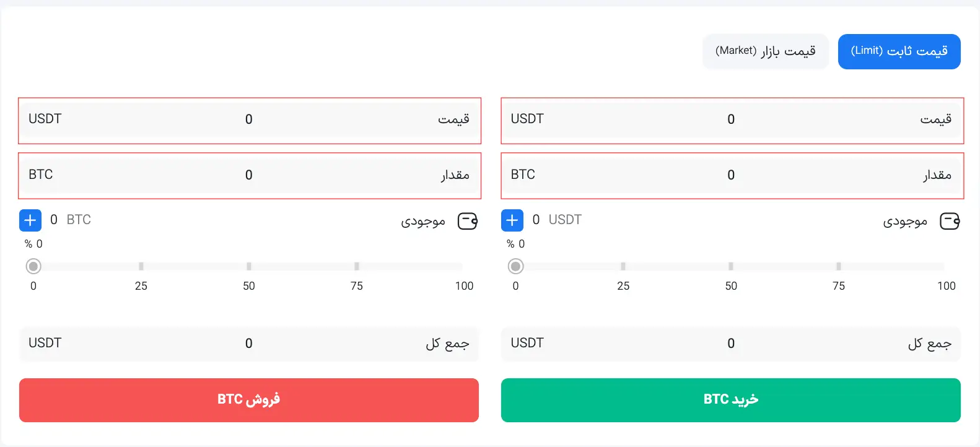Click the buy panel total USDT field

pyautogui.click(x=731, y=344)
